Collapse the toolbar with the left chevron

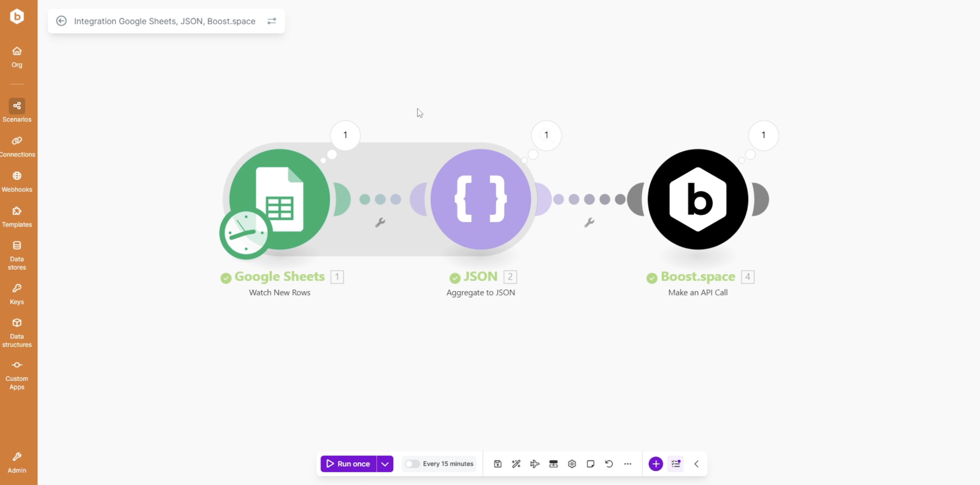696,464
